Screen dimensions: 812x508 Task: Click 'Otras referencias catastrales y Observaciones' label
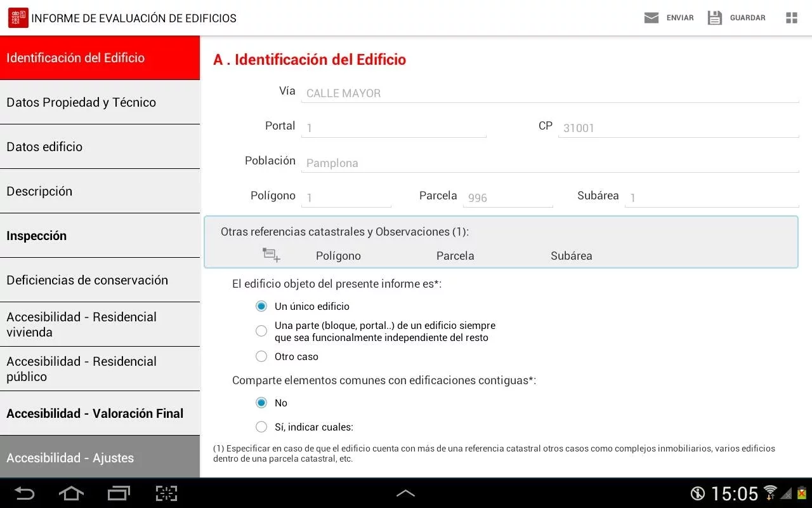point(344,232)
